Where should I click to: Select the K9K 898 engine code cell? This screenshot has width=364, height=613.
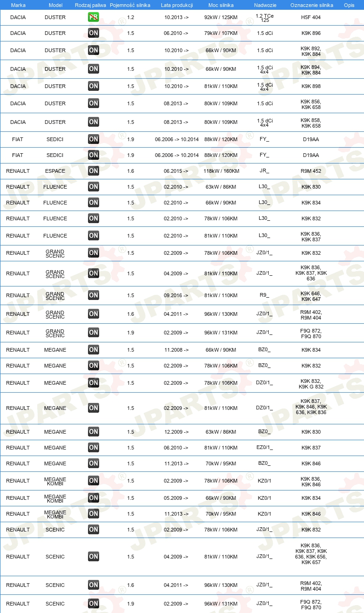coord(311,86)
